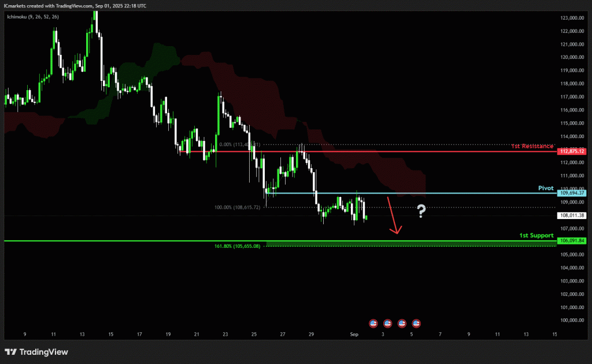Click date 21 on the time axis
The image size is (592, 364).
pos(197,334)
